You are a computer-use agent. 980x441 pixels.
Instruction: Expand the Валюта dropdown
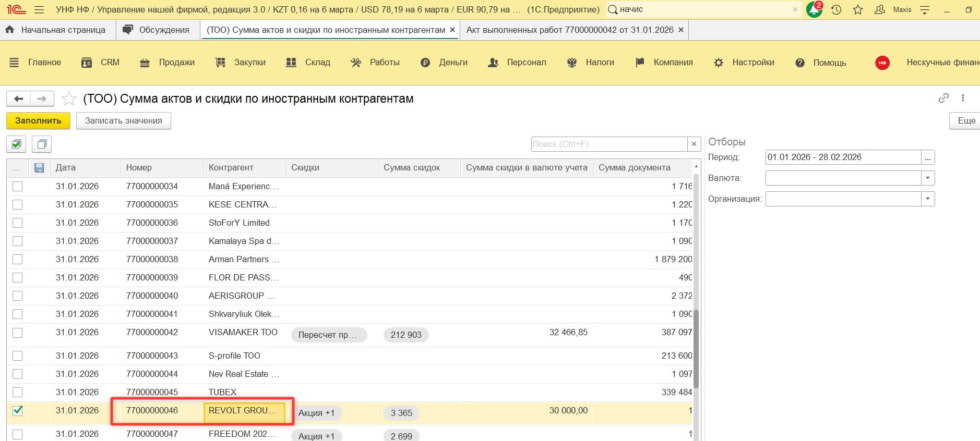pyautogui.click(x=927, y=178)
